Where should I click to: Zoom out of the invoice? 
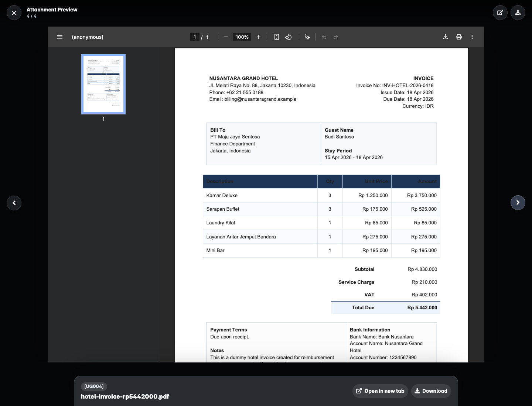click(226, 37)
